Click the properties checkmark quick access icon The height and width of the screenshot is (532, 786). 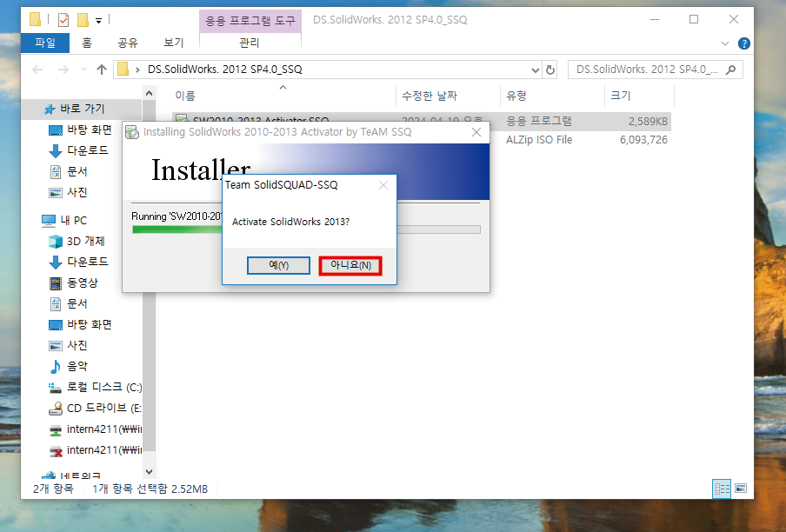point(63,20)
